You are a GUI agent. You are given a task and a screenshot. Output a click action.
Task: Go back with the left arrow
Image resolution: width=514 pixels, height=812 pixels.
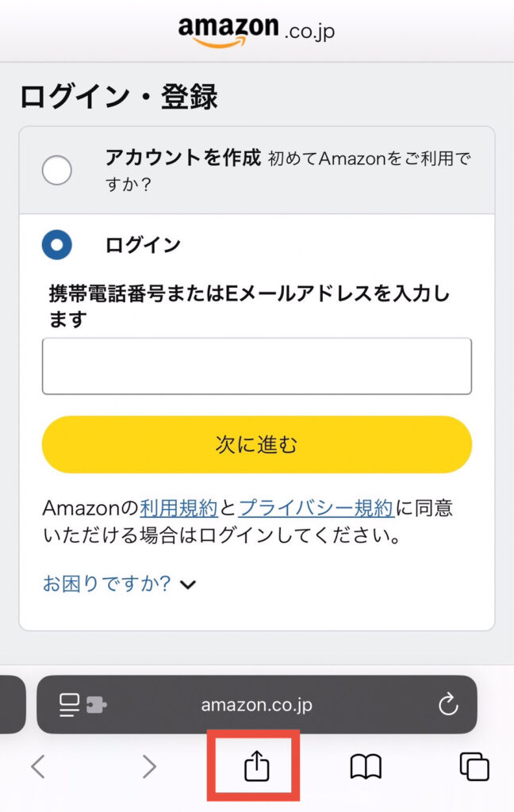pos(38,767)
